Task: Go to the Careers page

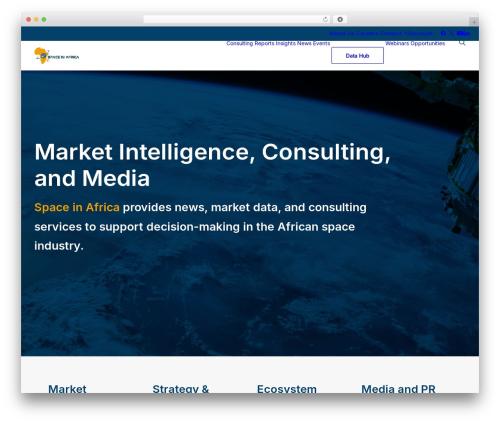Action: (x=367, y=33)
